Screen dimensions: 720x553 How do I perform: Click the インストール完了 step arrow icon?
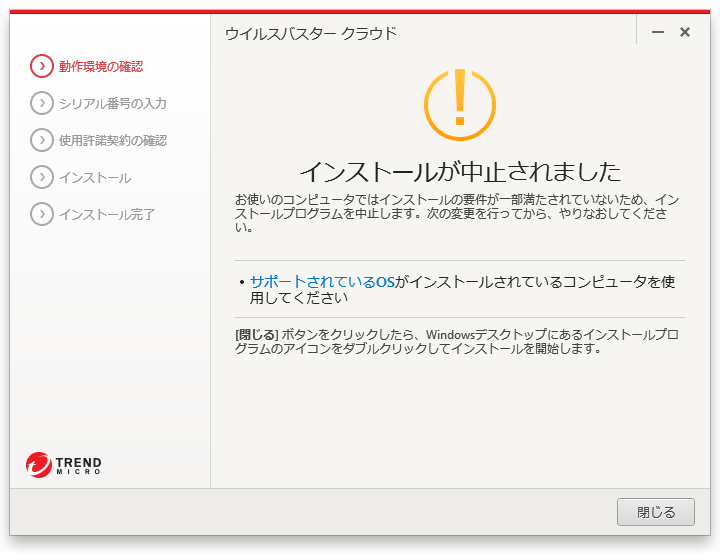coord(42,214)
